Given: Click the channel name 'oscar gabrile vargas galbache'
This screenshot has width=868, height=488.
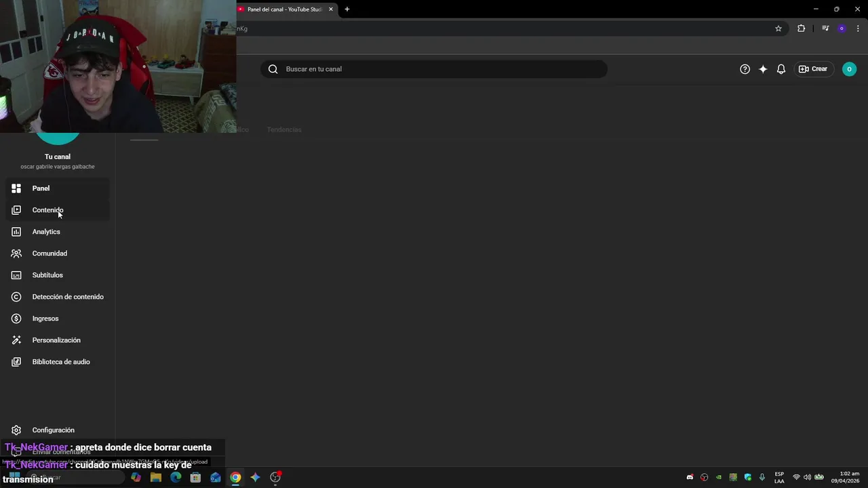Looking at the screenshot, I should click(58, 167).
